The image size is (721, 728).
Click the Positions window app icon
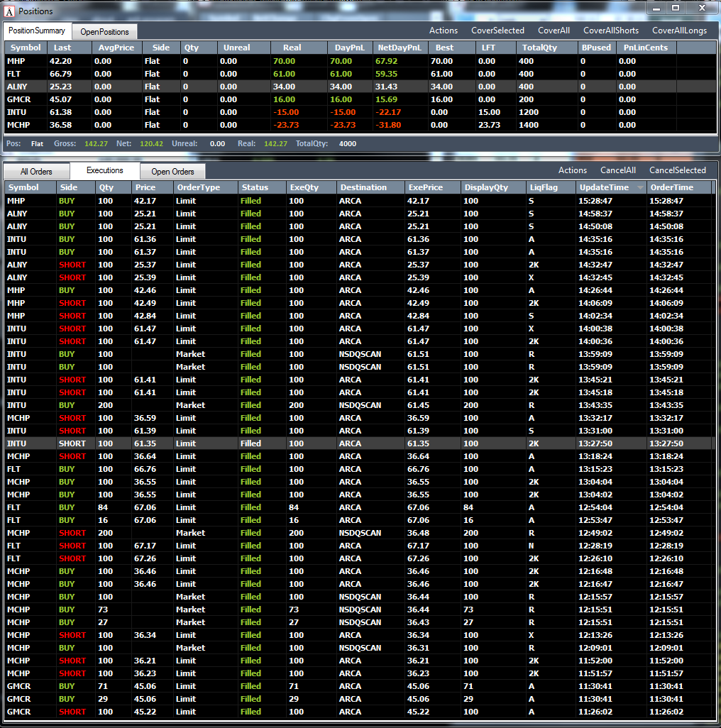coord(9,11)
